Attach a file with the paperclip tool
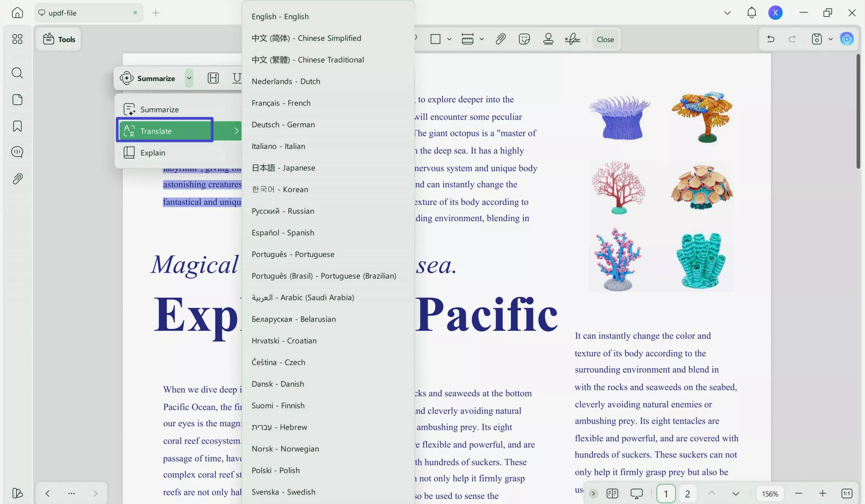This screenshot has width=865, height=504. pos(500,39)
